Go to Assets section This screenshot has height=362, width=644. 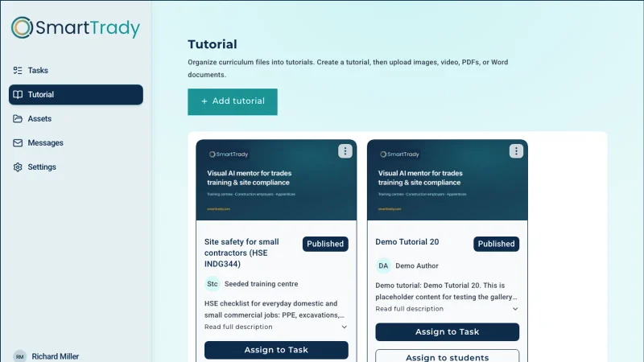click(76, 118)
